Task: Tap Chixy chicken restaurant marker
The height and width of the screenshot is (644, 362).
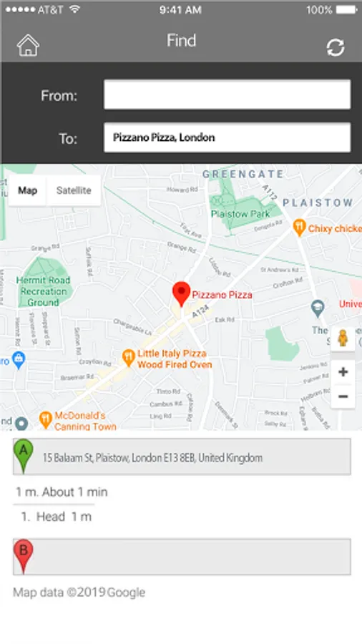Action: coord(299,228)
